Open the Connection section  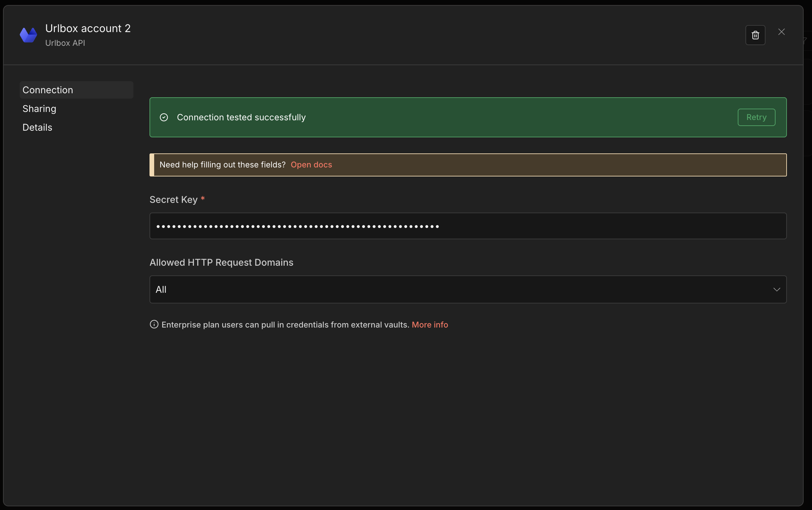48,90
